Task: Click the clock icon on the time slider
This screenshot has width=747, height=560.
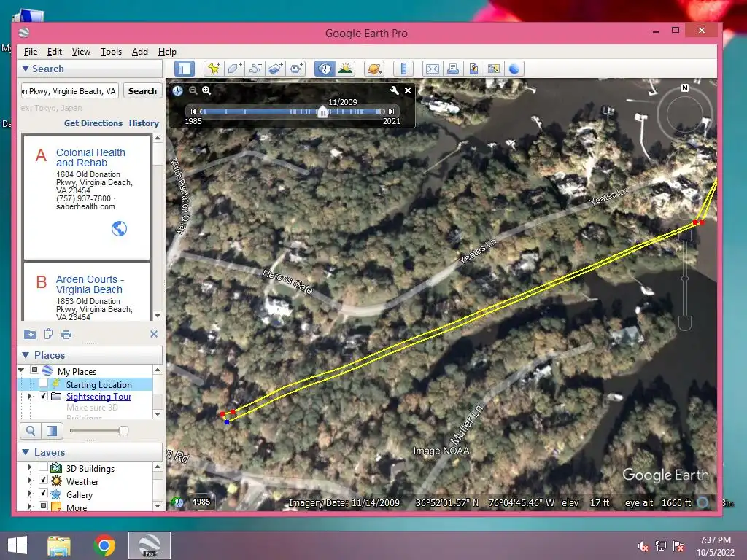Action: pyautogui.click(x=178, y=90)
